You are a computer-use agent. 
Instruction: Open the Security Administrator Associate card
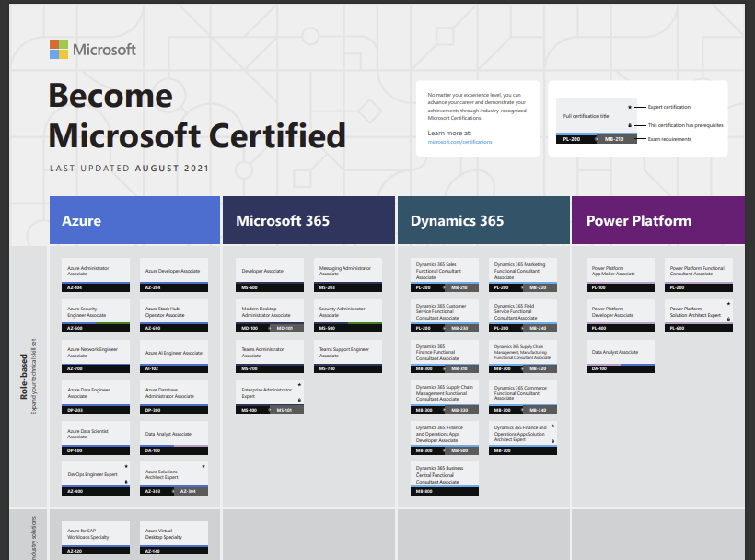tap(348, 316)
